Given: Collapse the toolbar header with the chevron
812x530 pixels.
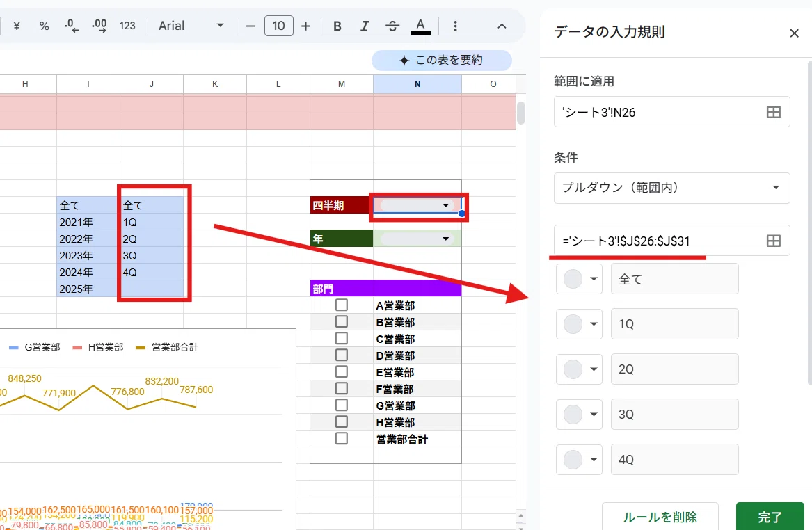Looking at the screenshot, I should pyautogui.click(x=502, y=26).
